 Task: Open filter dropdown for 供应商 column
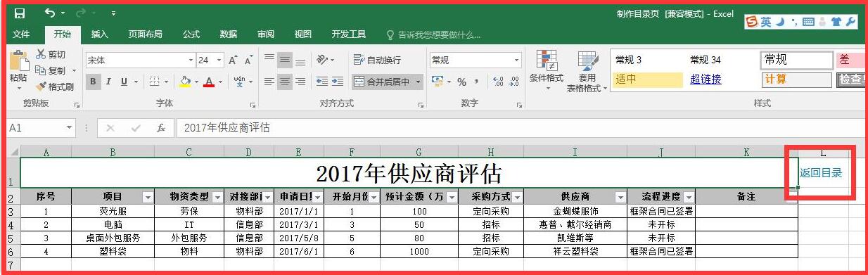pos(620,197)
